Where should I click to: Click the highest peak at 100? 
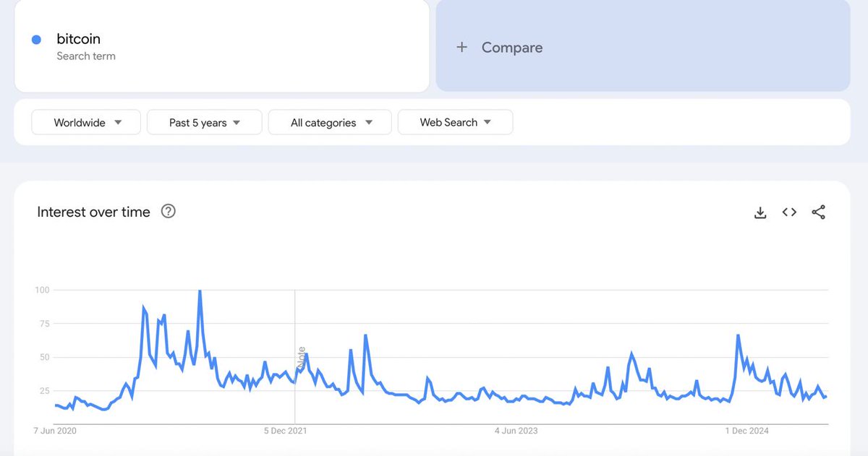[x=200, y=291]
